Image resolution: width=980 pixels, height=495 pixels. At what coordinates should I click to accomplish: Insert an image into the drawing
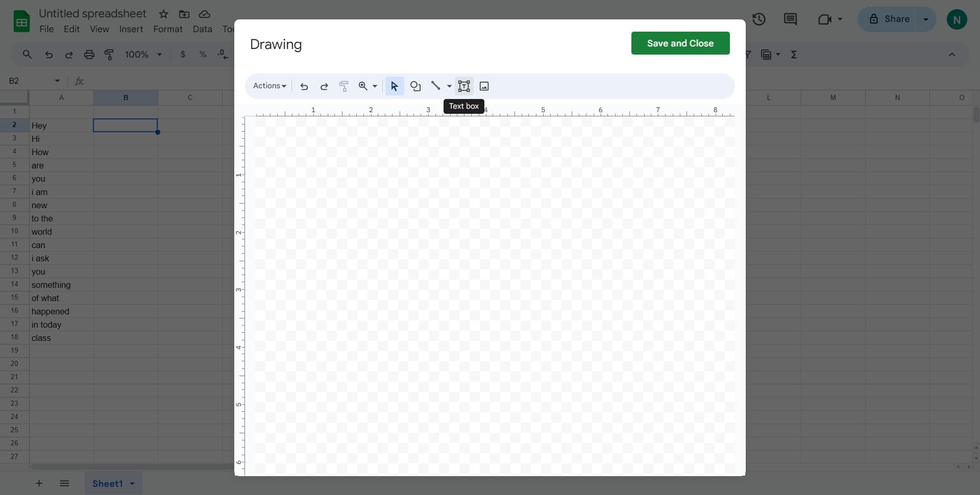(x=483, y=86)
